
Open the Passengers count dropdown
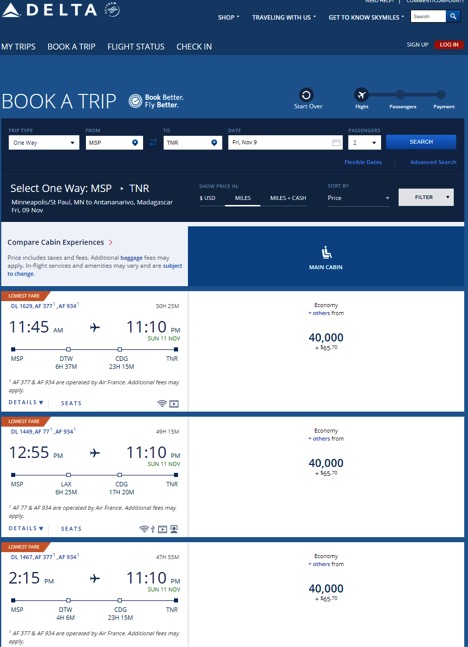pos(364,143)
